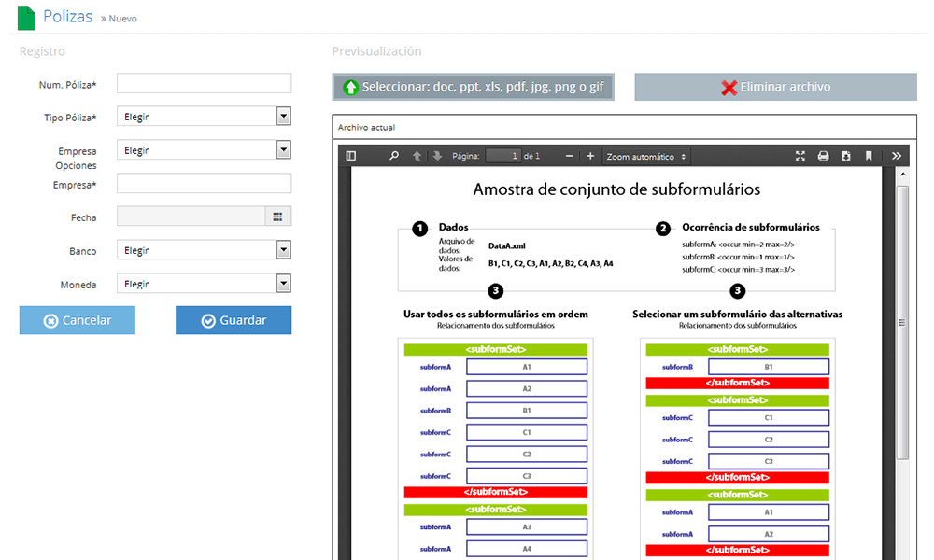Viewport: 934px width, 560px height.
Task: Go to next page in PDF viewer
Action: pos(437,156)
